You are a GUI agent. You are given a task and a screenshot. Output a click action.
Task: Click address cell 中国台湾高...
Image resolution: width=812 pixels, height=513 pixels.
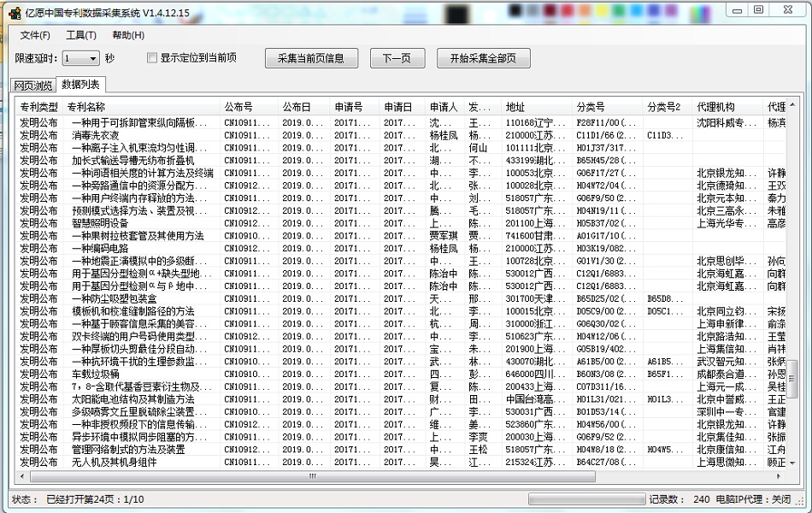click(x=535, y=399)
